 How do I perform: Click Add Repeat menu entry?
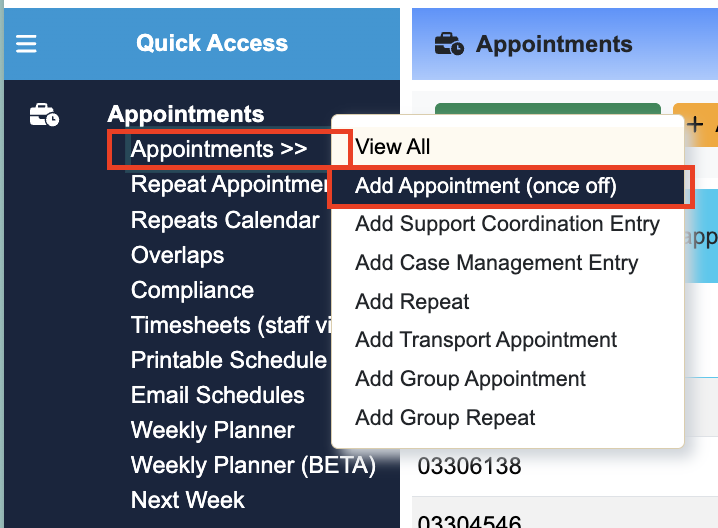412,302
